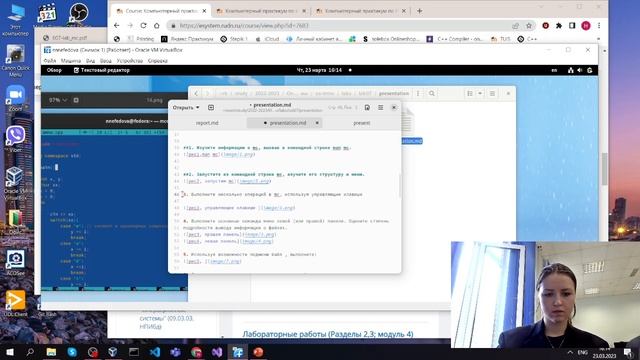The height and width of the screenshot is (360, 640).
Task: Open the file manager search icon
Action: coord(431,93)
